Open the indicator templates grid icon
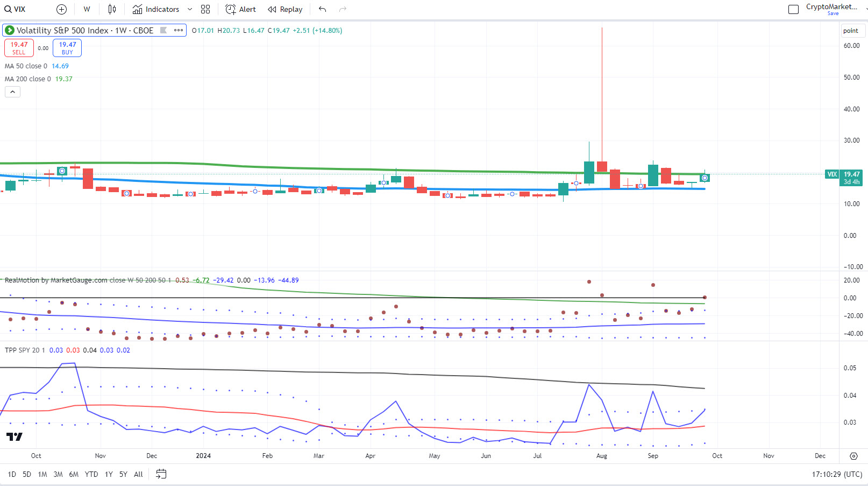Image resolution: width=868 pixels, height=486 pixels. tap(205, 9)
